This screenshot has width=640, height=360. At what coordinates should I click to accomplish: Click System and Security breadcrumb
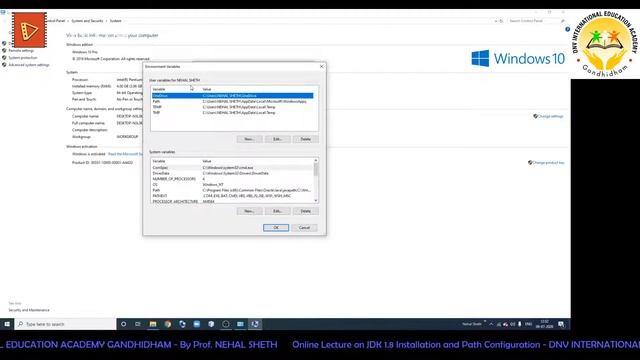tap(87, 21)
